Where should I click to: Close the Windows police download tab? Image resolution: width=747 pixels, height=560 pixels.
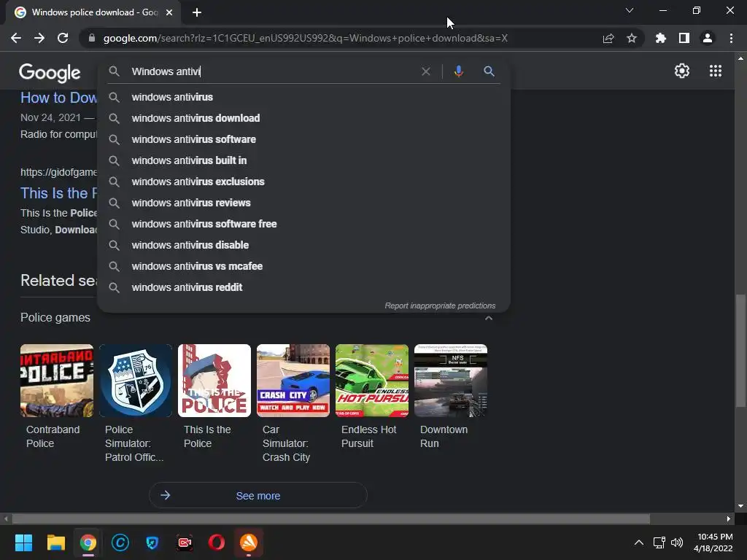point(169,13)
